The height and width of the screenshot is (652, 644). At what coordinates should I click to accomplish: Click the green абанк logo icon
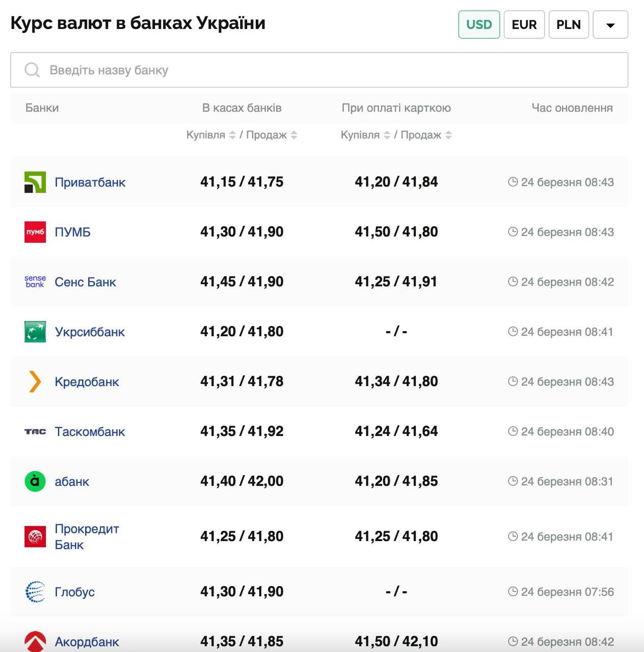[35, 480]
